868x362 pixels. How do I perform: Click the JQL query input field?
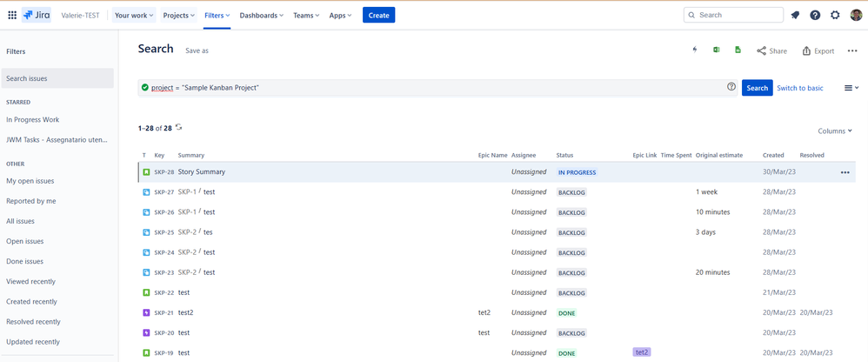(437, 88)
